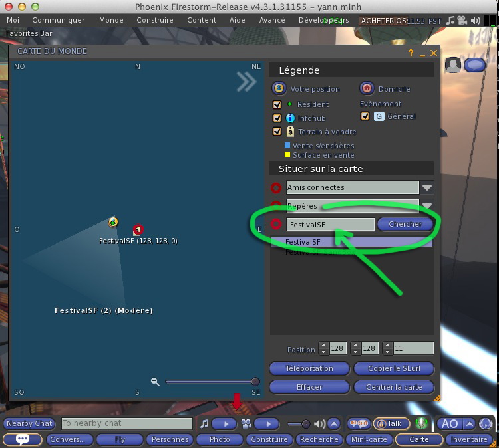
Task: Click the music note icon in bottom toolbar
Action: coord(204,423)
